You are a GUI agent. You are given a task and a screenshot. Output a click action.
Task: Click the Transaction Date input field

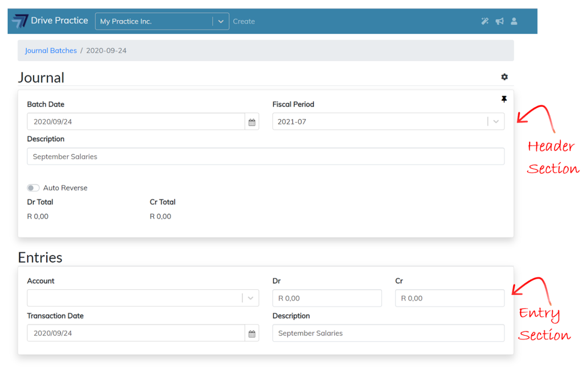pos(136,333)
